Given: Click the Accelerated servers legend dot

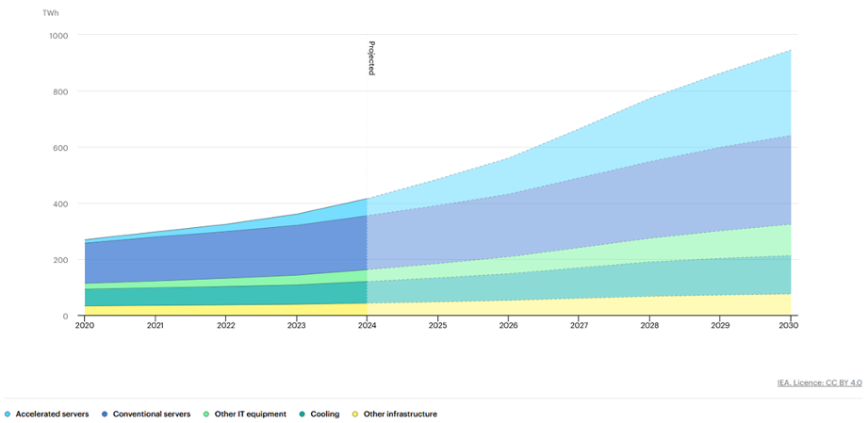Looking at the screenshot, I should click(x=8, y=415).
